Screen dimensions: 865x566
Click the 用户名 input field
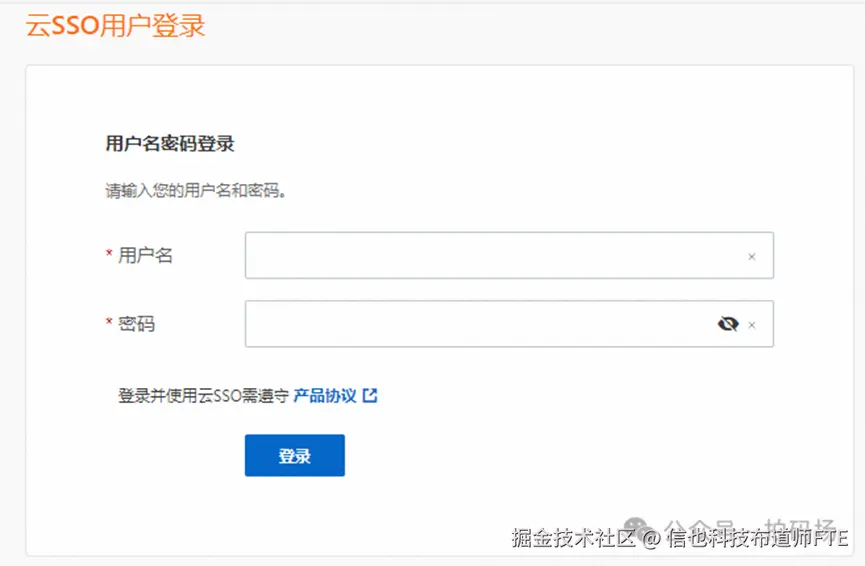[x=490, y=256]
